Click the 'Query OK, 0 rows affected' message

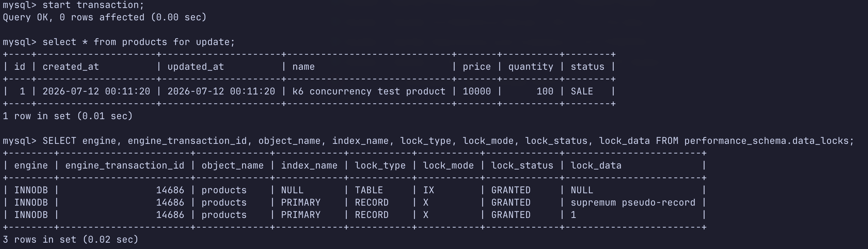(105, 17)
